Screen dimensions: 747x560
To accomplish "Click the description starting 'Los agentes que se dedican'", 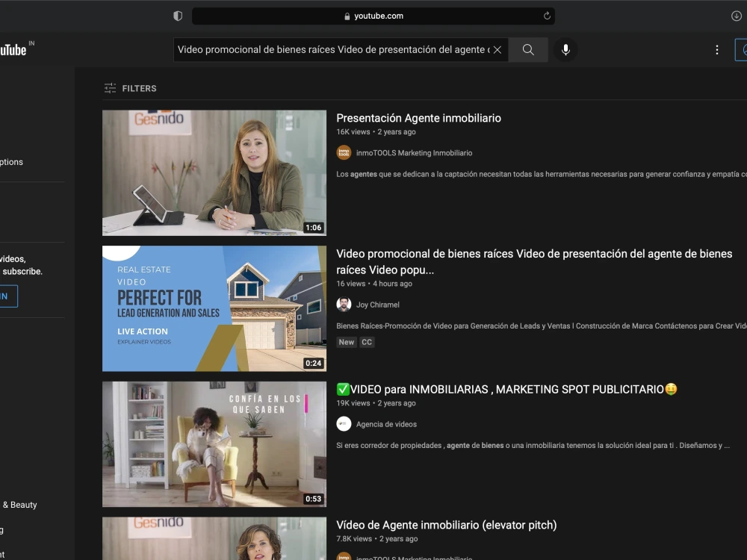I will click(x=542, y=174).
